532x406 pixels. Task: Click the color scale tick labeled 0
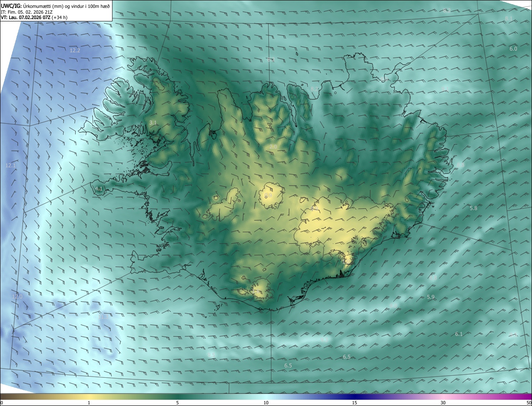click(x=2, y=403)
